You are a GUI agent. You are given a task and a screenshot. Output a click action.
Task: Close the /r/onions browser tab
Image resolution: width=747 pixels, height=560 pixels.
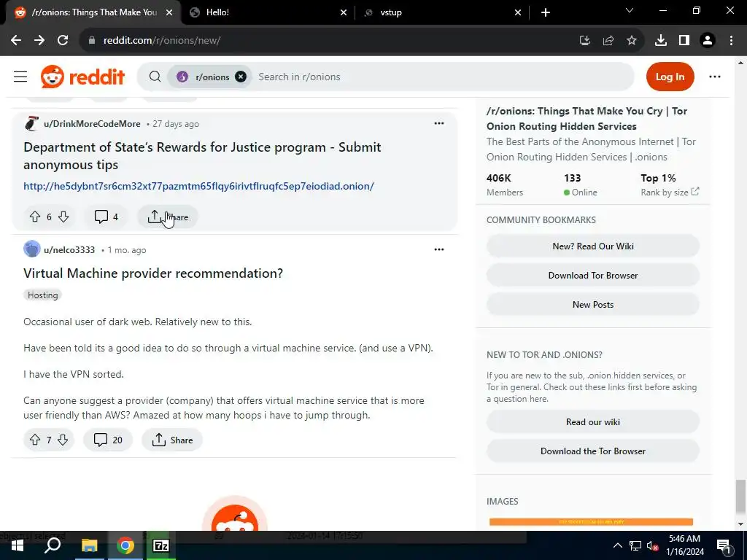[169, 12]
